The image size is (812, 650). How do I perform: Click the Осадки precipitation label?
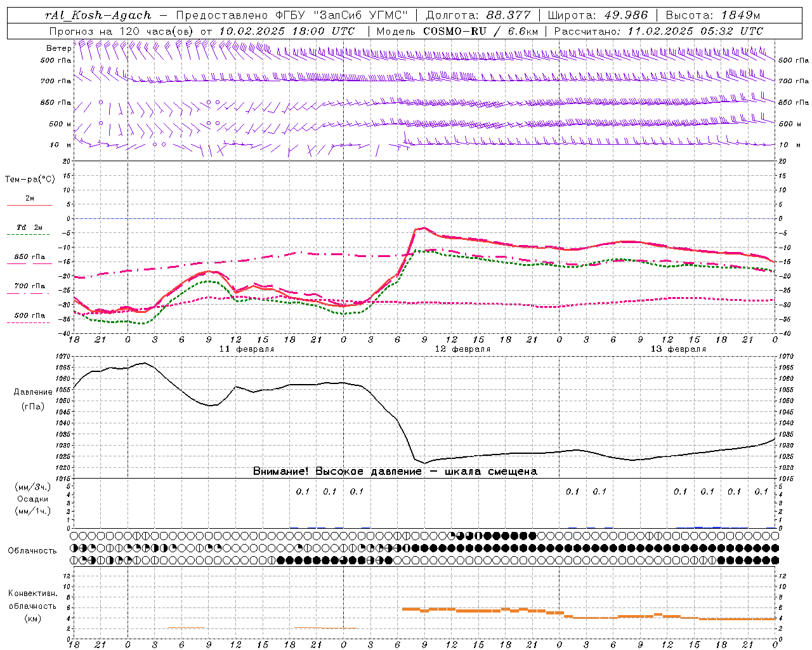pos(32,499)
